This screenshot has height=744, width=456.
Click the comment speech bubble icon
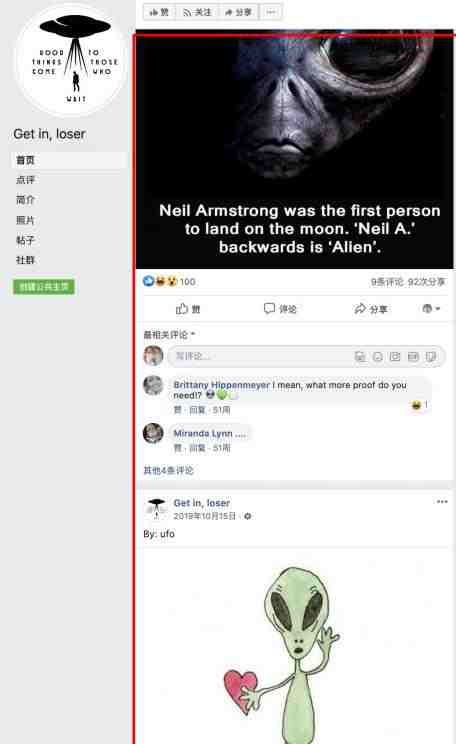click(269, 308)
